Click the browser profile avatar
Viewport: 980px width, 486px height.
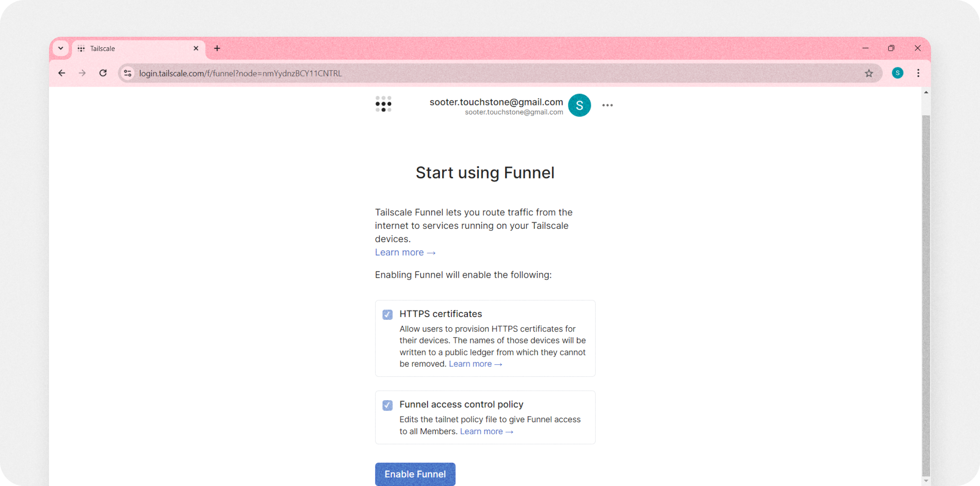[x=897, y=73]
